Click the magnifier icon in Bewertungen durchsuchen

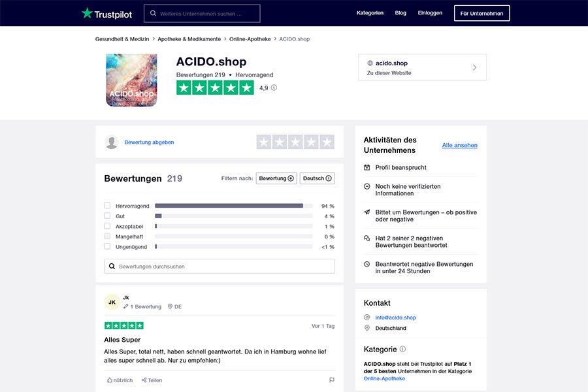(x=112, y=267)
